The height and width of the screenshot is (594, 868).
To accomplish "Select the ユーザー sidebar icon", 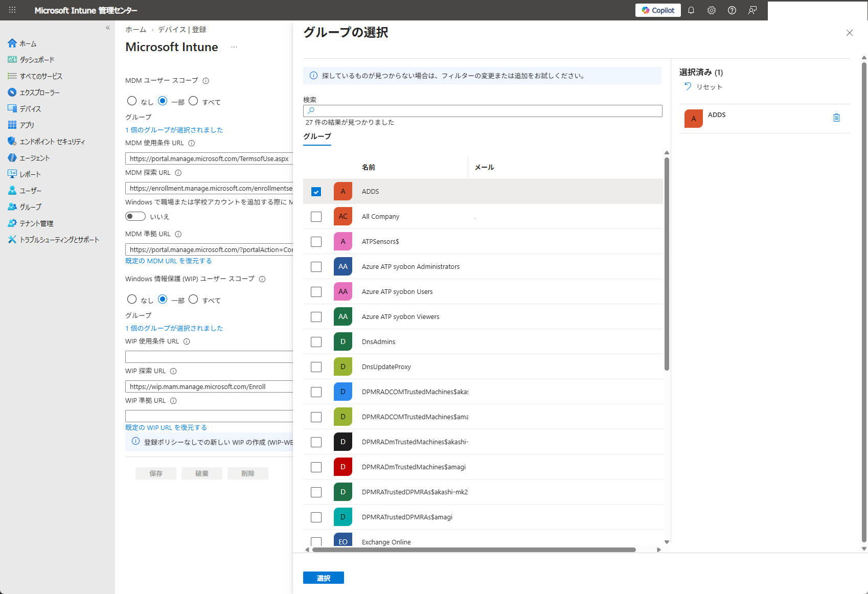I will click(x=12, y=190).
